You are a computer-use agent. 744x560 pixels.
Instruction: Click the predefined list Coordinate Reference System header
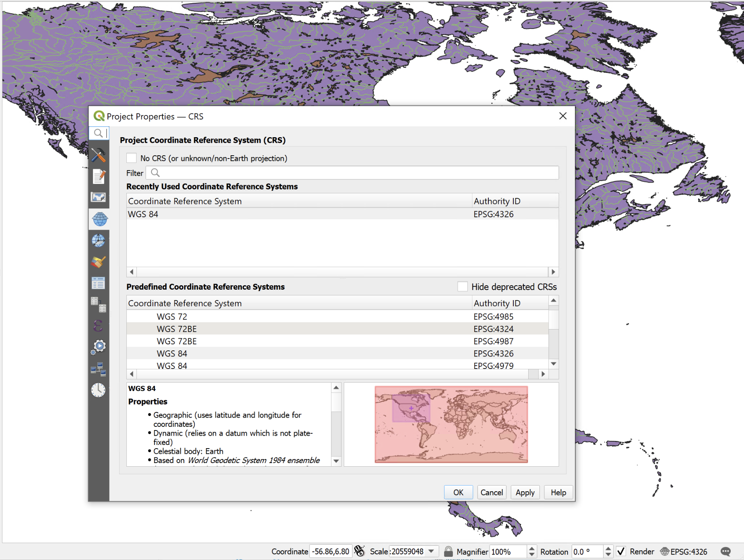click(299, 303)
